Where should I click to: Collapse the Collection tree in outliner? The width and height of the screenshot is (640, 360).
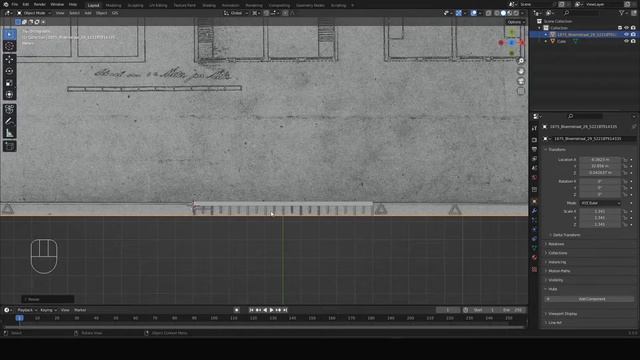[x=540, y=28]
